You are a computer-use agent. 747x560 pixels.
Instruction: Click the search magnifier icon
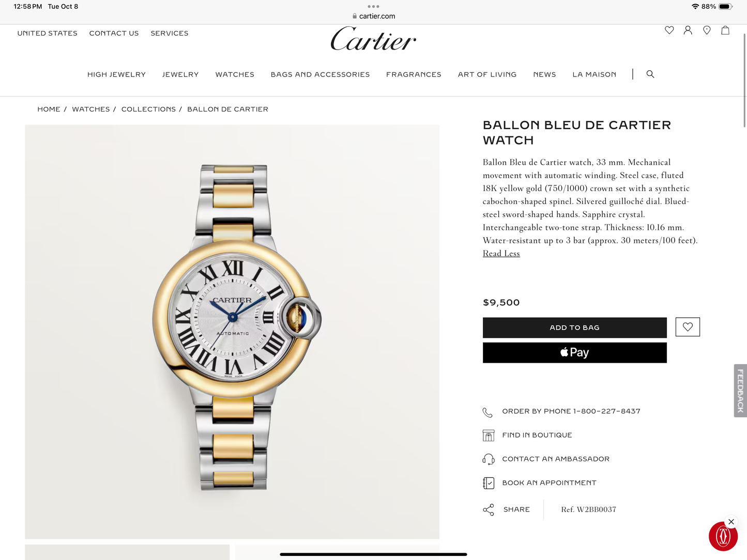(x=650, y=74)
